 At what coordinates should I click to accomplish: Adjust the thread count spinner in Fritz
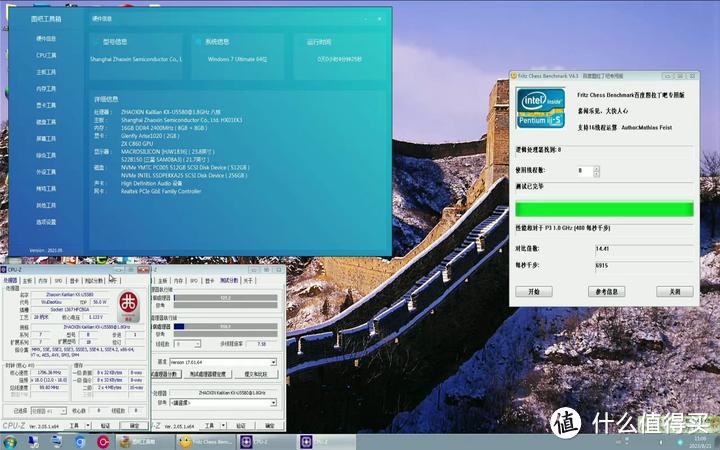tap(598, 171)
